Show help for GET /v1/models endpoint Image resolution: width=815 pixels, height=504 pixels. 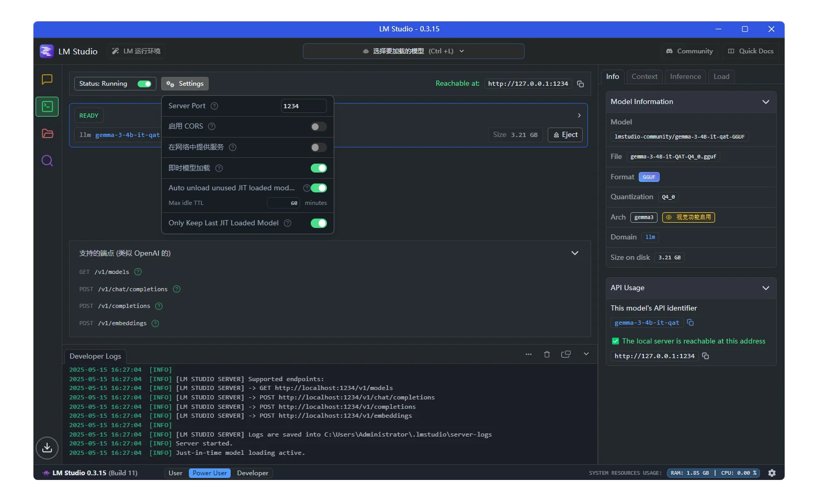tap(138, 272)
